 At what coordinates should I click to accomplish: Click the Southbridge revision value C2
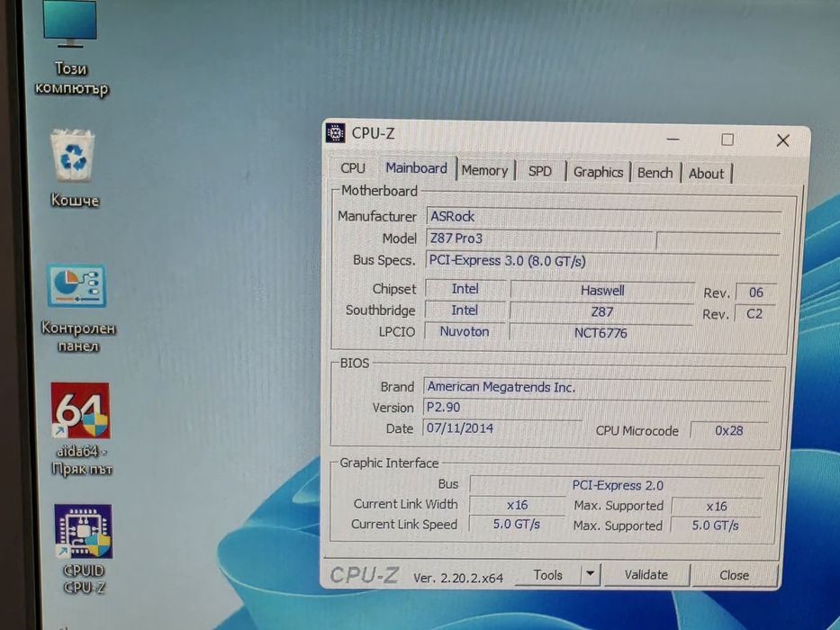click(x=754, y=313)
